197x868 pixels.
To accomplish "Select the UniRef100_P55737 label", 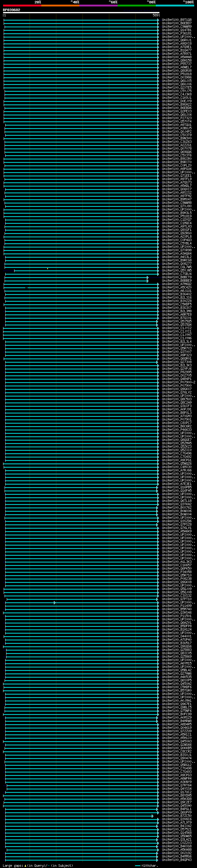I will 176,64.
